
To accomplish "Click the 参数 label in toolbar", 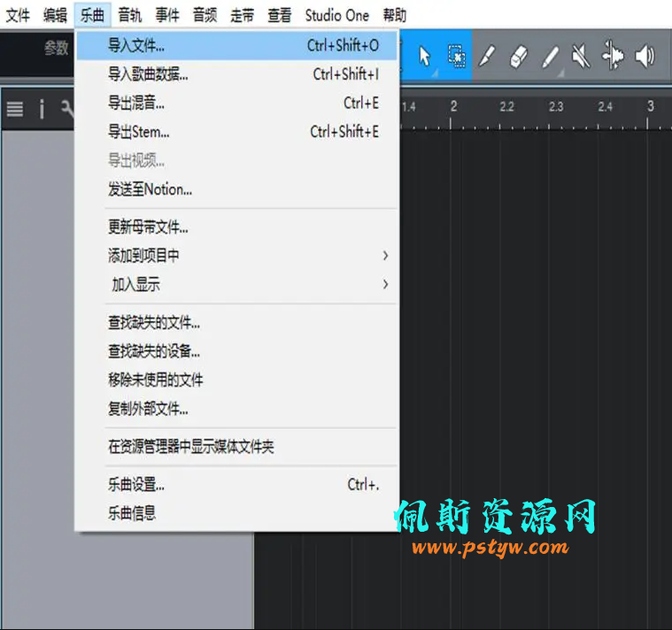I will point(56,48).
